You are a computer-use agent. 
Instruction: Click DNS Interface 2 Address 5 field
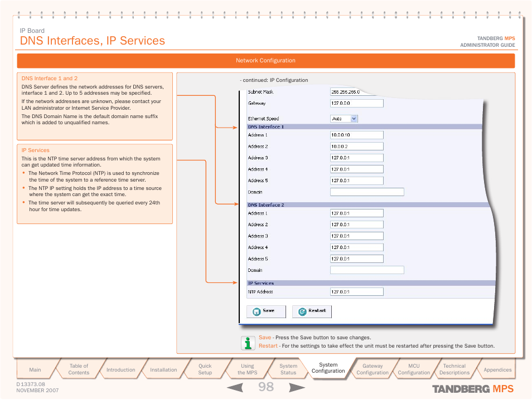356,259
